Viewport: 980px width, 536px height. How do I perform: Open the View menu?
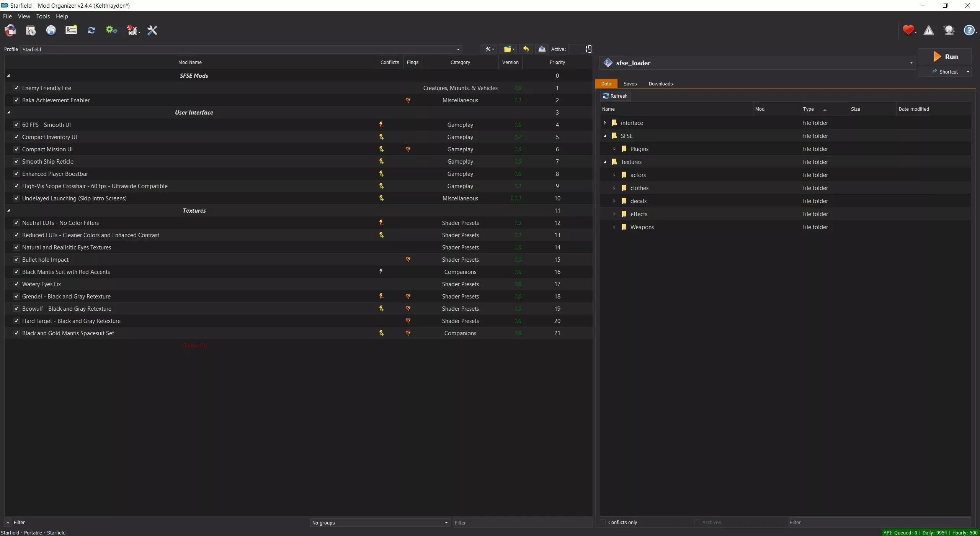coord(24,16)
